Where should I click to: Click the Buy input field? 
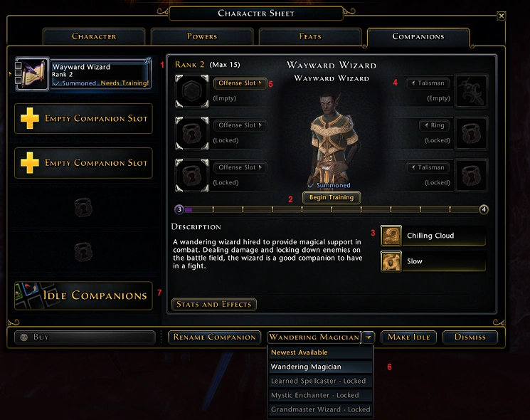(85, 337)
